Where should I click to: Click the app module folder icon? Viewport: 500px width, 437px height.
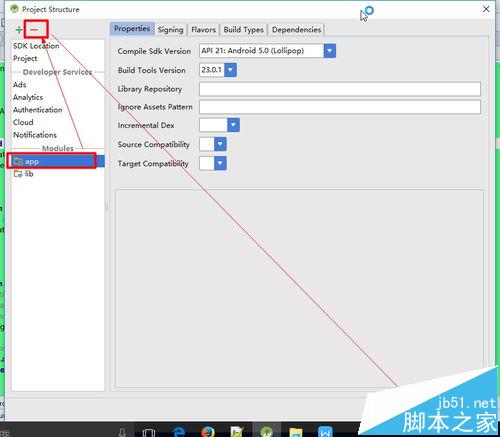click(18, 161)
